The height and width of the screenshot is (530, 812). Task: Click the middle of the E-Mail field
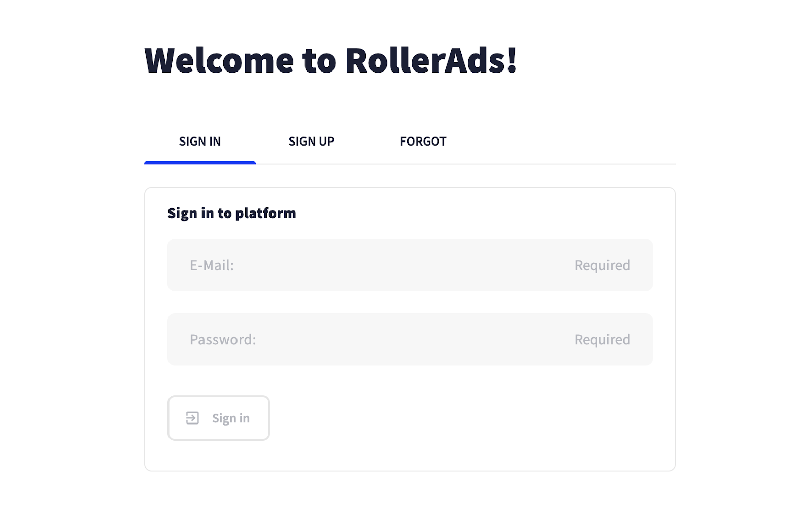pos(410,265)
